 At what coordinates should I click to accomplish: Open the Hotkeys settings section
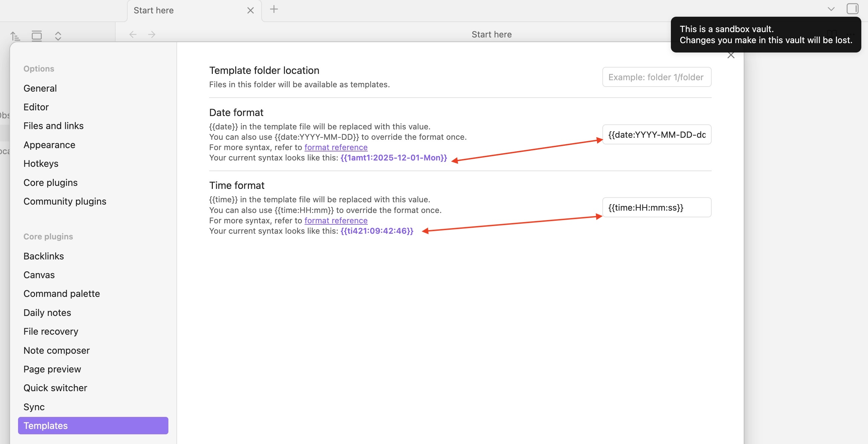pos(41,163)
